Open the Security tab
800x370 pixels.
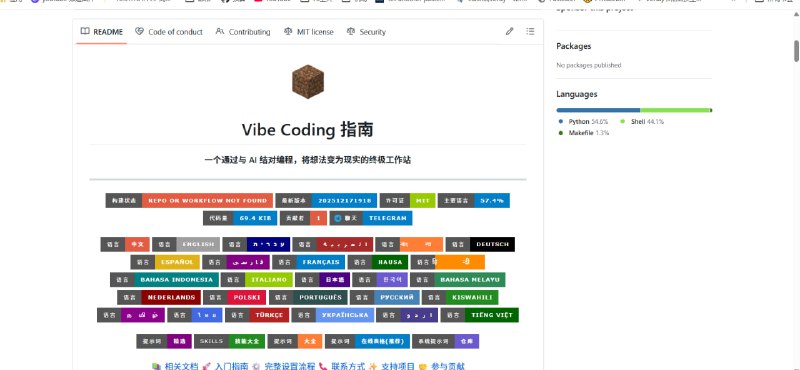tap(366, 32)
